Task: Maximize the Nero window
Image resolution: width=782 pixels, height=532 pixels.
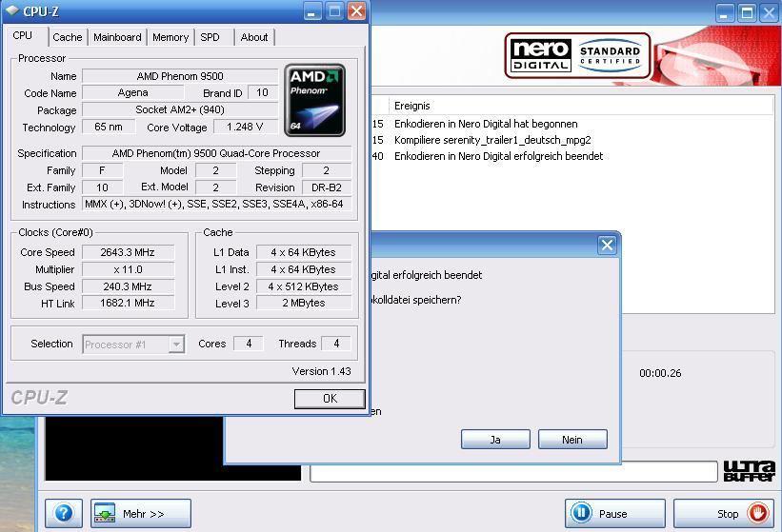Action: click(x=747, y=12)
